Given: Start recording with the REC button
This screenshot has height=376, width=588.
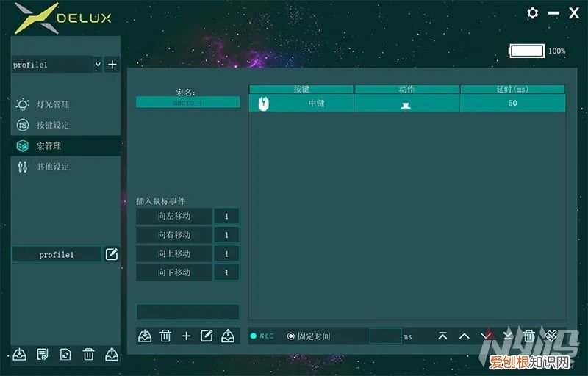Looking at the screenshot, I should 262,336.
